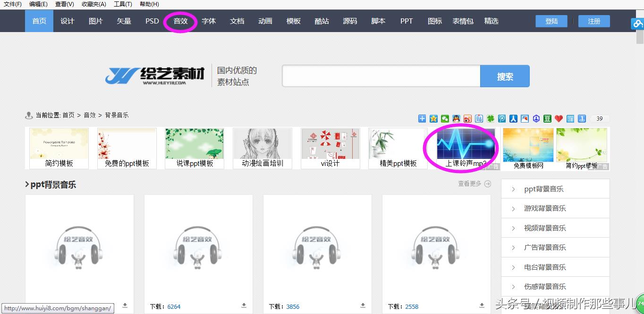Image resolution: width=644 pixels, height=314 pixels.
Task: Click download icon beside 6264 downloads
Action: point(244,306)
